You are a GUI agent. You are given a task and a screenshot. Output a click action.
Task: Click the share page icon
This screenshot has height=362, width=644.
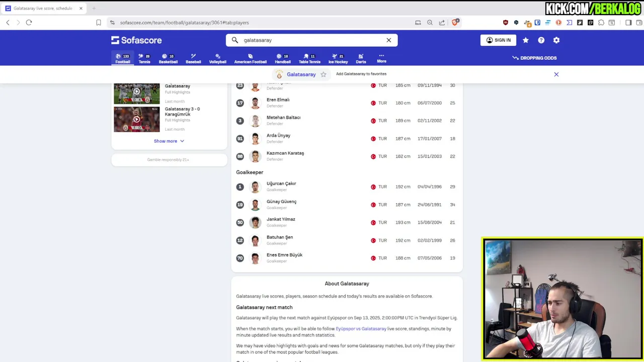pyautogui.click(x=442, y=23)
